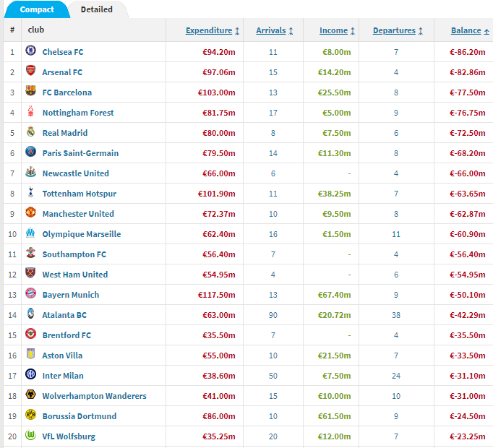Sort table by Income column

337,30
